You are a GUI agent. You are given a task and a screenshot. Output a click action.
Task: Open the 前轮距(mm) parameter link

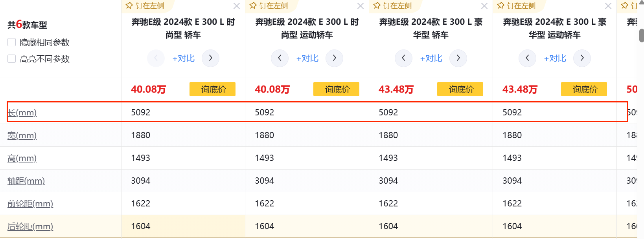(x=30, y=204)
